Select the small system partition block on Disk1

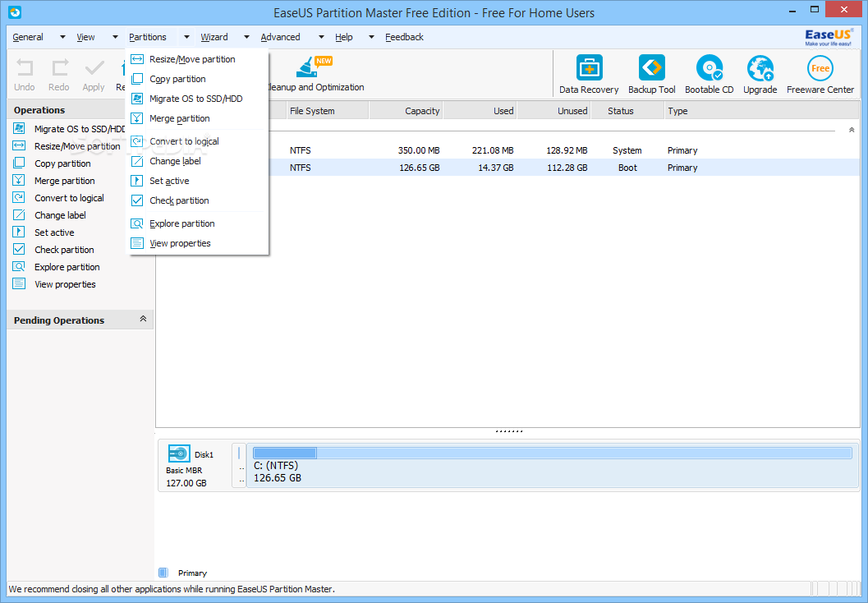pos(239,465)
